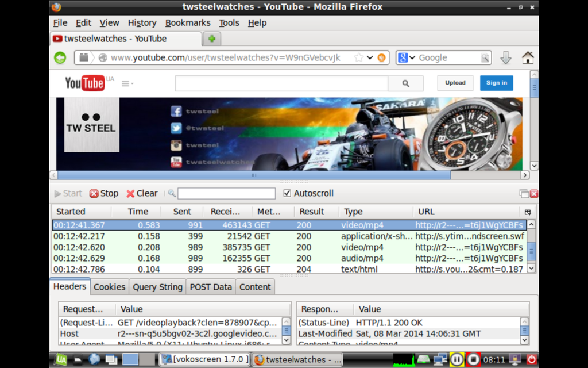Viewport: 588px width, 368px height.
Task: Click the YouTube Sign in button
Action: coord(497,83)
